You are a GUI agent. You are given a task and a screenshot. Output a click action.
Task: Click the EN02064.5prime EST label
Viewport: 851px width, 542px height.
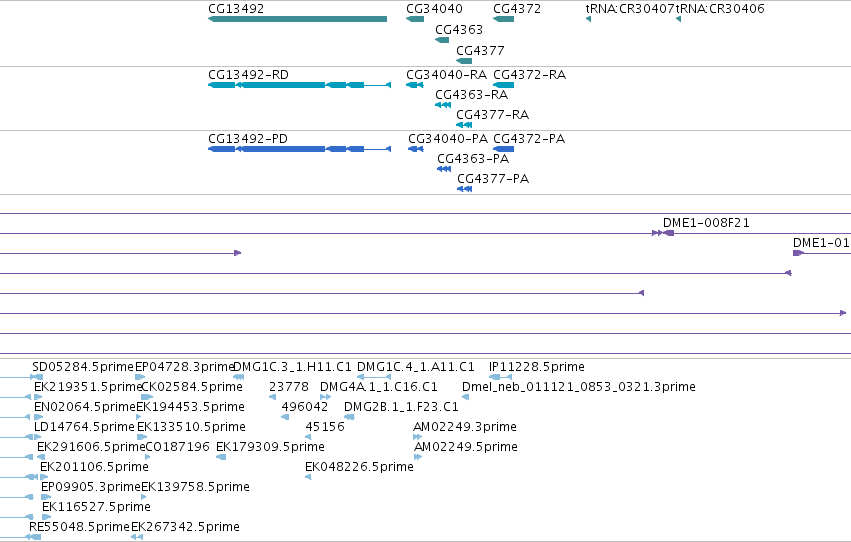click(x=85, y=407)
